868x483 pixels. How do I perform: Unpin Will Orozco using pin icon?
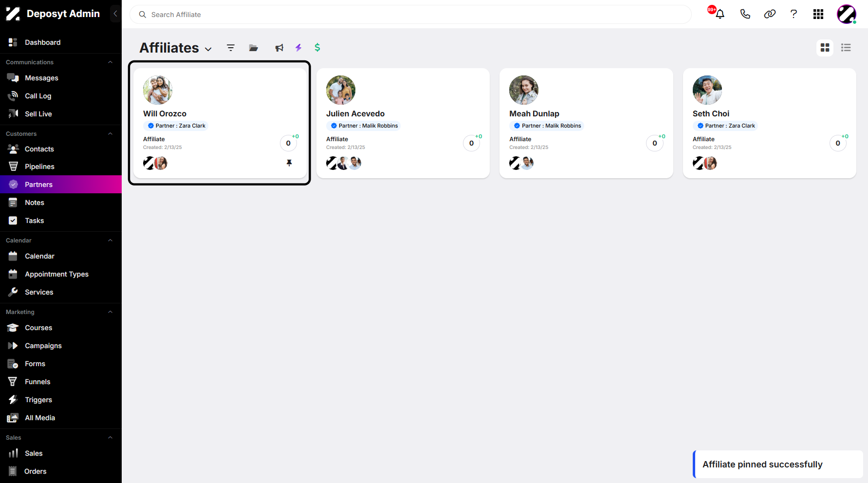289,163
